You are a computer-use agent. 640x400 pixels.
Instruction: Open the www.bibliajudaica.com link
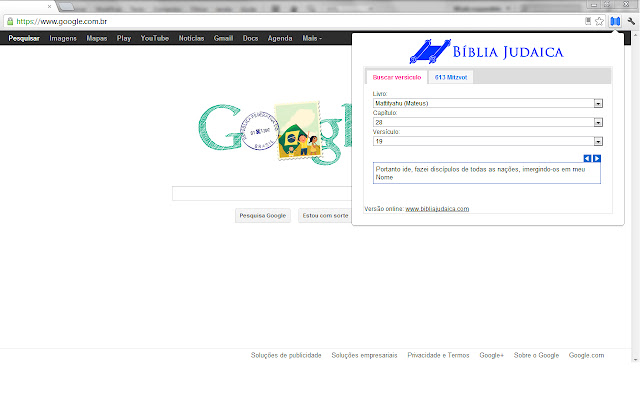437,209
